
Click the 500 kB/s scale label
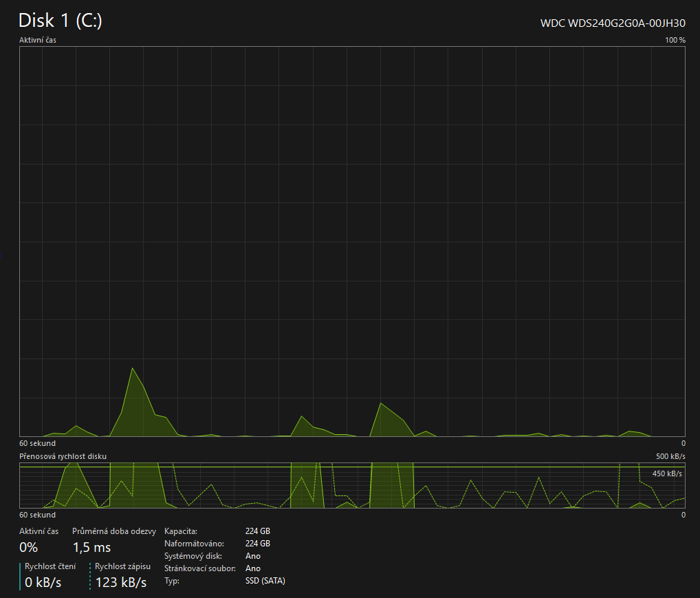(670, 456)
